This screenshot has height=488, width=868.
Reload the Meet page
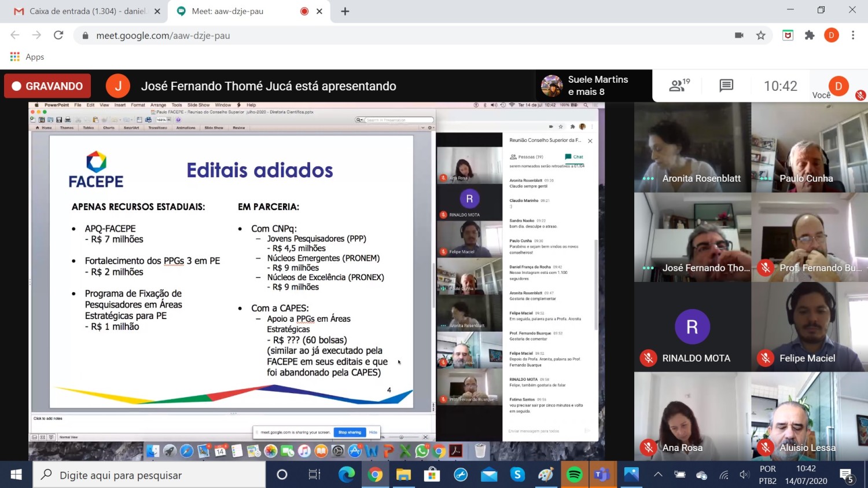pyautogui.click(x=58, y=35)
